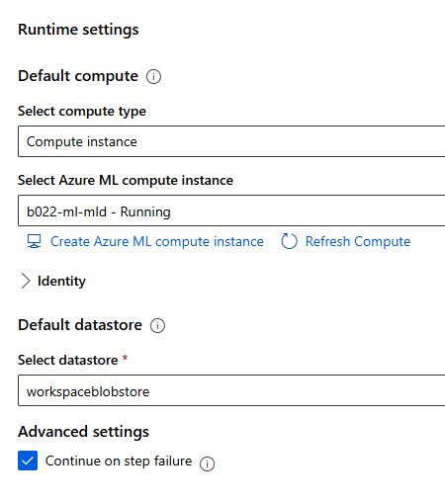Viewport: 445px width, 504px height.
Task: Click the Runtime settings heading
Action: click(78, 30)
